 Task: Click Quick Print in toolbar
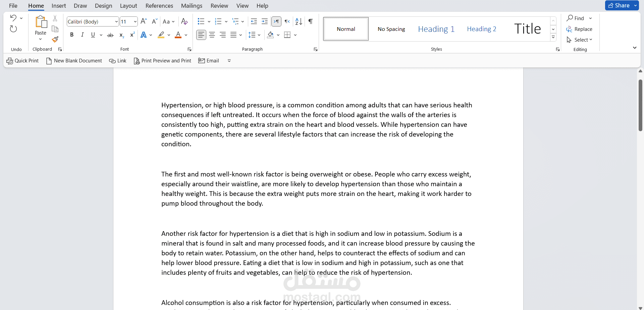pos(23,61)
